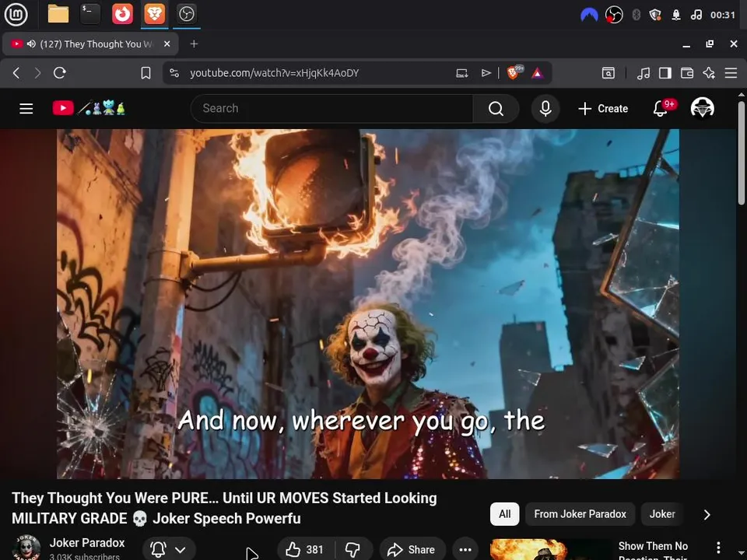This screenshot has height=560, width=747.
Task: Start voice search with the microphone
Action: pyautogui.click(x=545, y=109)
